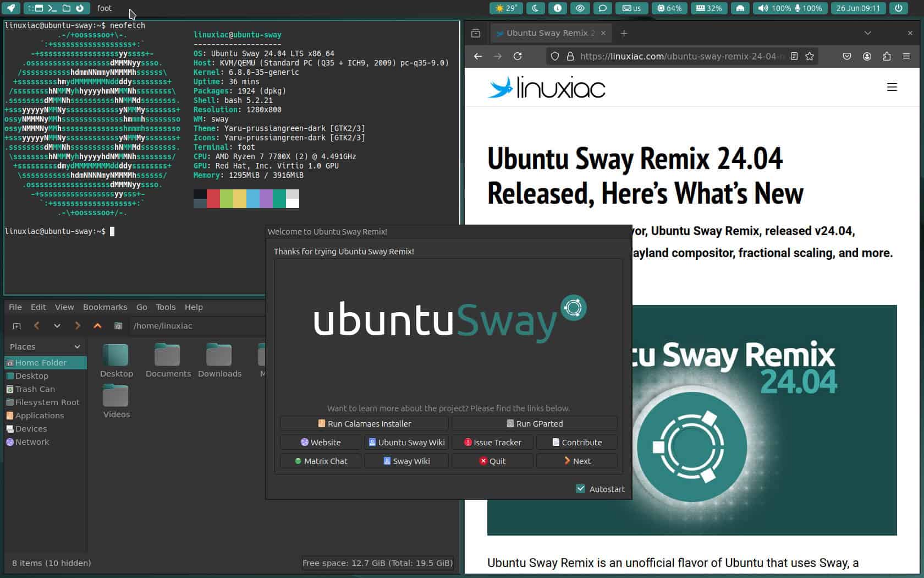Open the path history dropdown in file manager
The height and width of the screenshot is (578, 924).
pos(57,326)
